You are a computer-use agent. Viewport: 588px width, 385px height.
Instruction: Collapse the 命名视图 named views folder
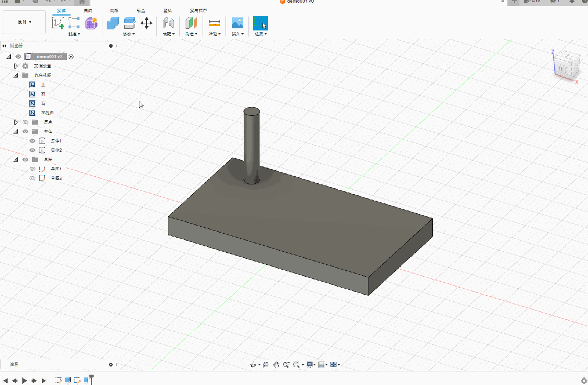[16, 75]
